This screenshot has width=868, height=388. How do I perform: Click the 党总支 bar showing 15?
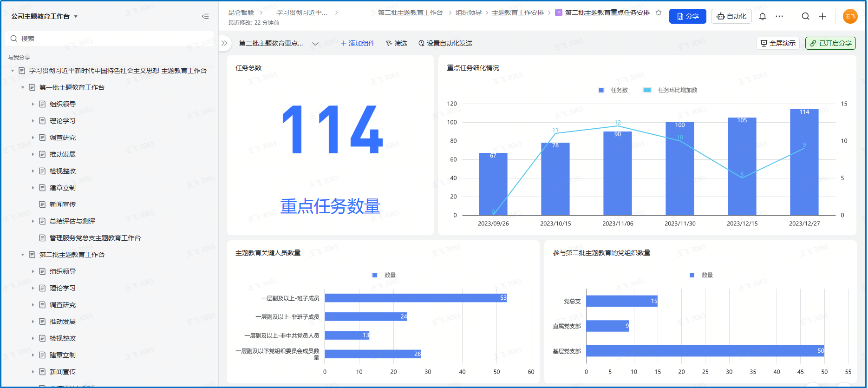pyautogui.click(x=622, y=301)
